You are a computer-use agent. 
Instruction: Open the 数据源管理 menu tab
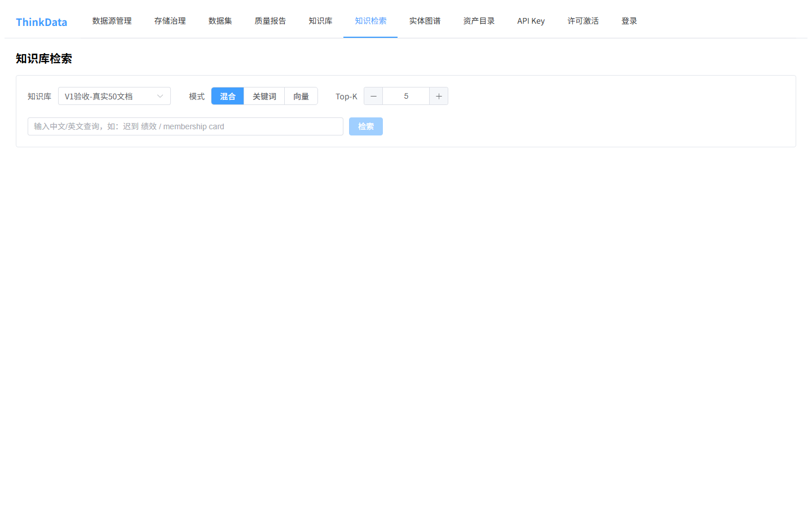112,21
